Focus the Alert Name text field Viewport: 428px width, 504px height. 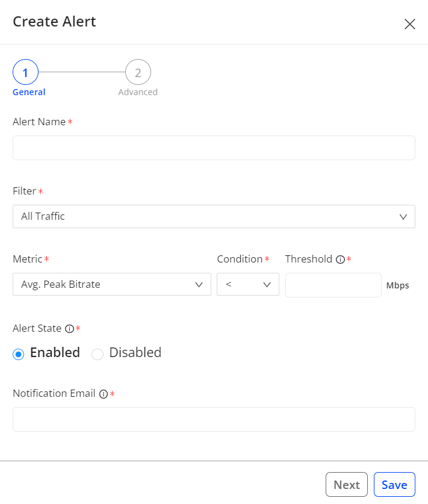(214, 148)
